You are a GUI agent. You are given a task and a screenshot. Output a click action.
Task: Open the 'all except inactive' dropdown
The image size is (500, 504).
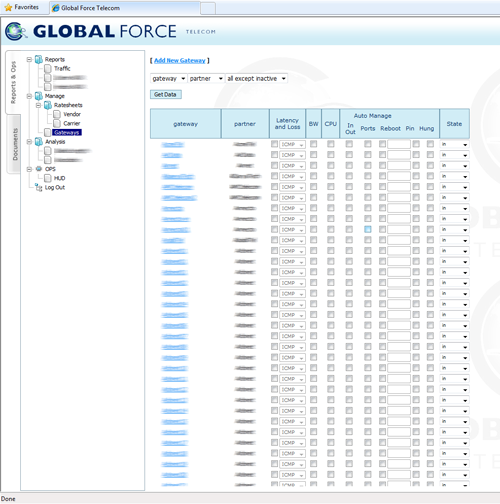[256, 79]
